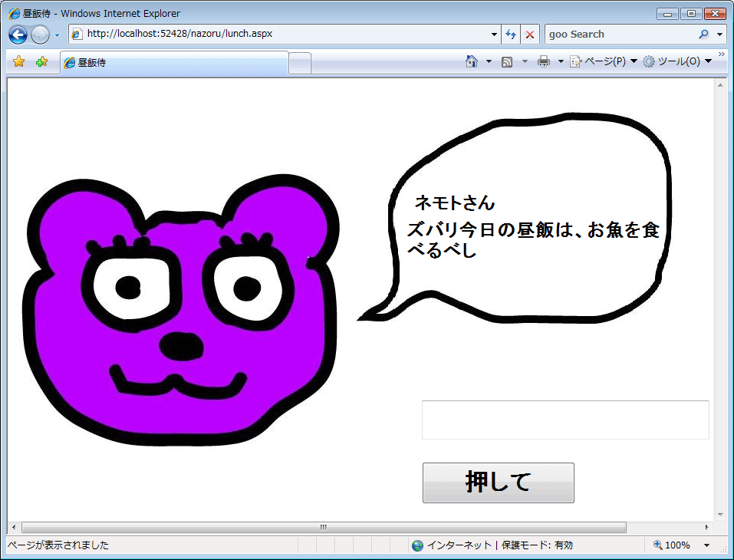734x560 pixels.
Task: Expand the Print options dropdown arrow
Action: point(561,61)
